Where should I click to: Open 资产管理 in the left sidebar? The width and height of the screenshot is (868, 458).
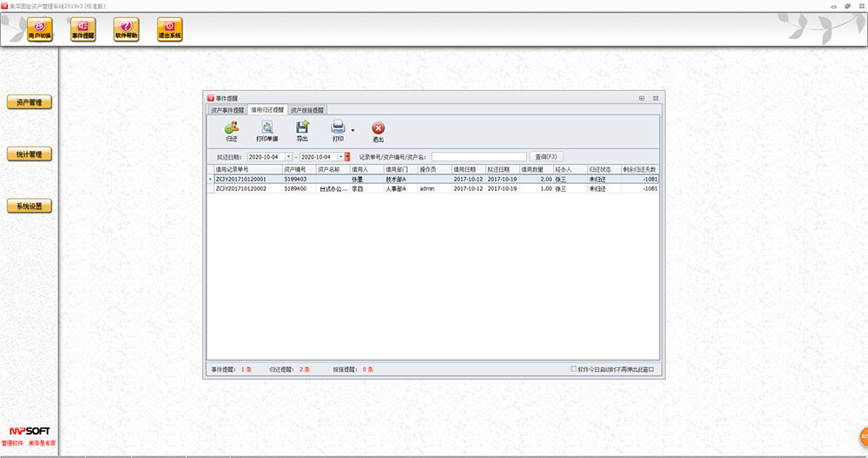tap(30, 102)
